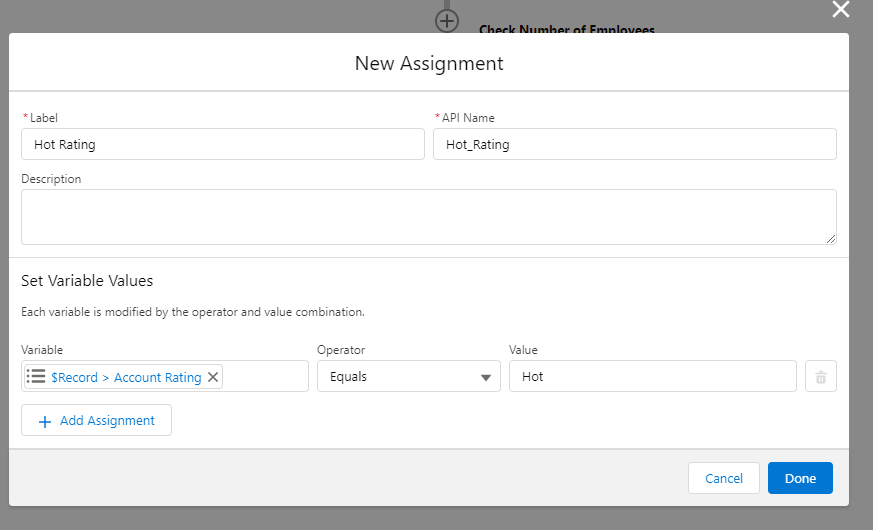Click the Add Assignment button text
The width and height of the screenshot is (873, 530).
107,421
